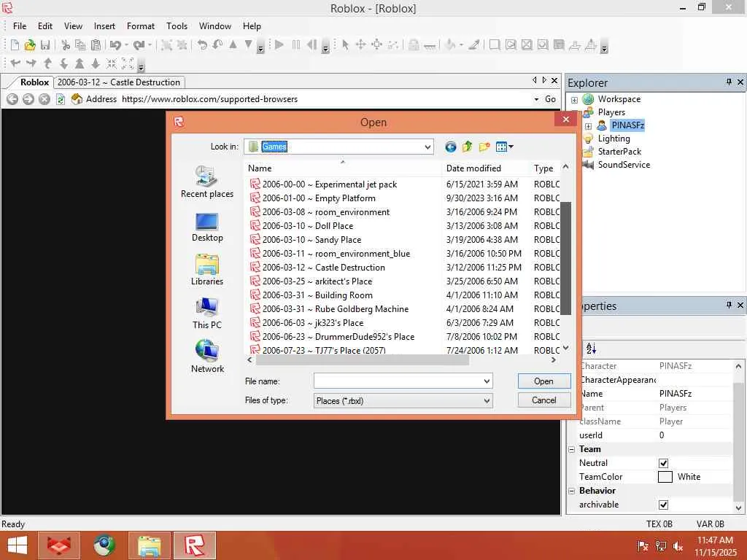The width and height of the screenshot is (747, 560).
Task: Click the Open file toolbar icon
Action: point(30,45)
